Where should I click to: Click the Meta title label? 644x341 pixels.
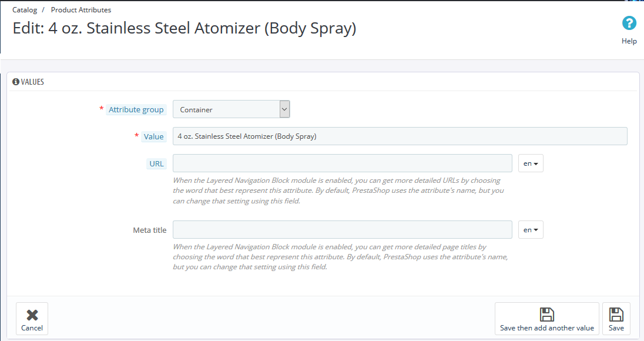(x=150, y=230)
